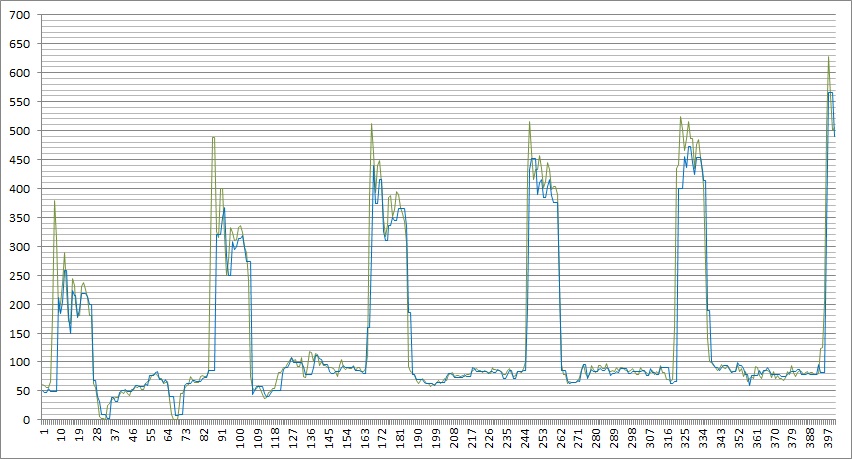Click x-axis label 10
The height and width of the screenshot is (459, 852).
point(61,435)
